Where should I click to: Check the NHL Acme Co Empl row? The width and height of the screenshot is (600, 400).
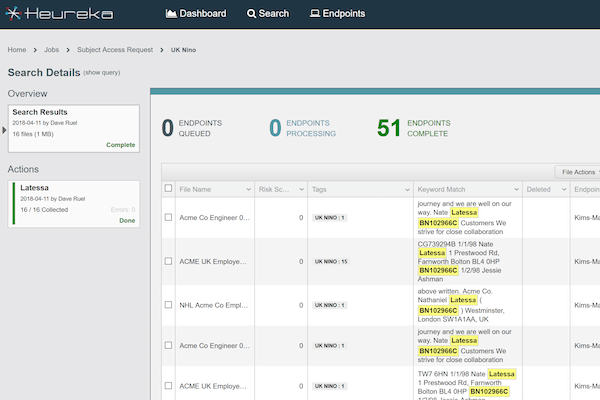(168, 305)
